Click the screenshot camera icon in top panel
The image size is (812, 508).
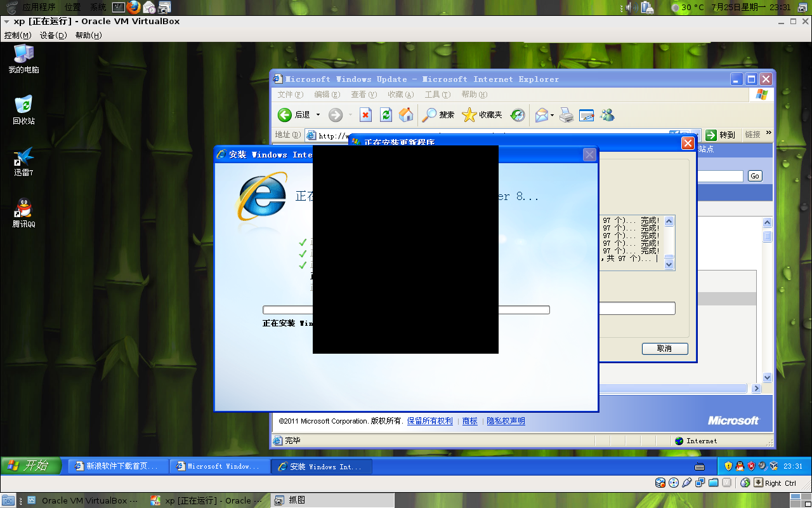point(164,7)
